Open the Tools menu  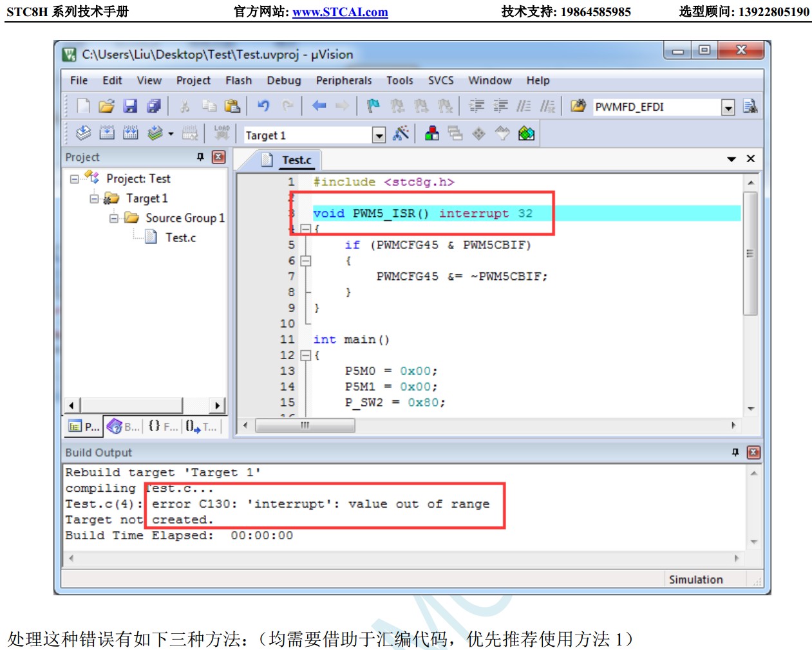pos(400,80)
